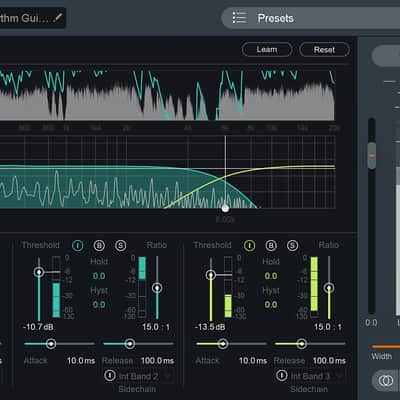Click the teal band Hyst value 0.0
400x400 pixels.
(99, 305)
